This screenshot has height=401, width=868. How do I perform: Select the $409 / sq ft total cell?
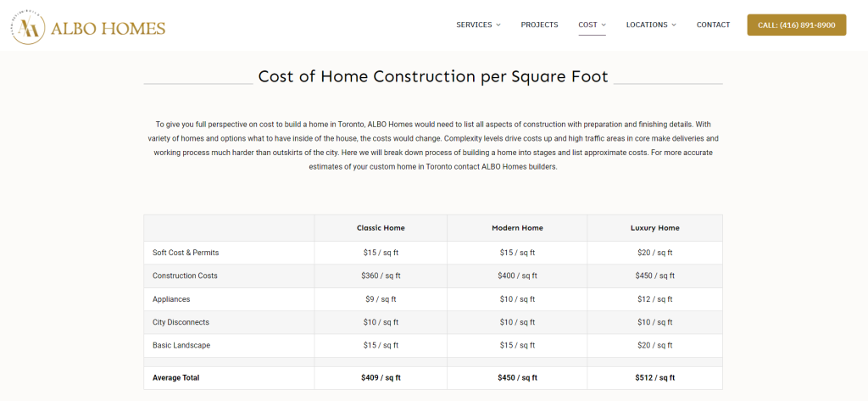[381, 378]
